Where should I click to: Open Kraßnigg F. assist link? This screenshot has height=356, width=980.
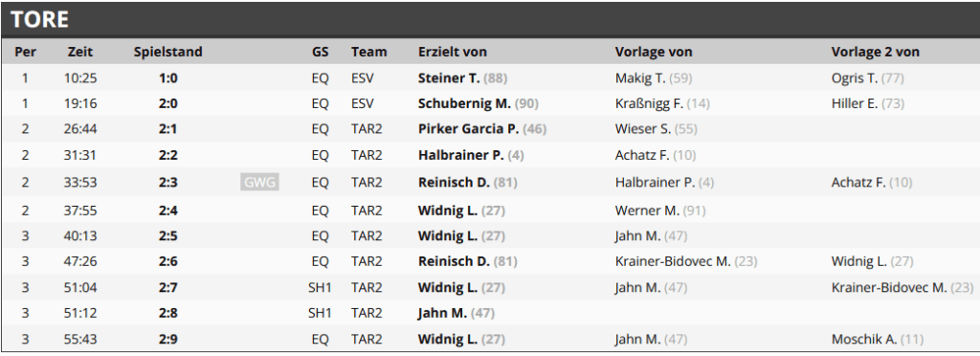pyautogui.click(x=650, y=103)
